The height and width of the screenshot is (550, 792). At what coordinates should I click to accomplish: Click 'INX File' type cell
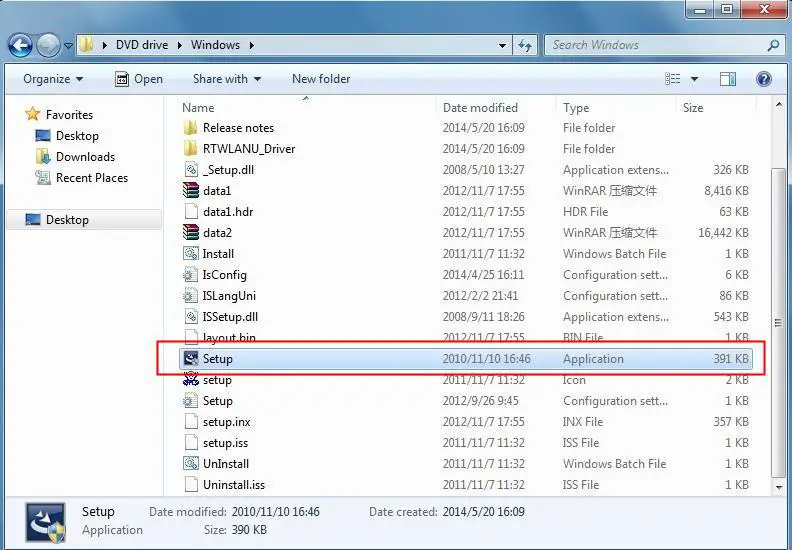[583, 422]
